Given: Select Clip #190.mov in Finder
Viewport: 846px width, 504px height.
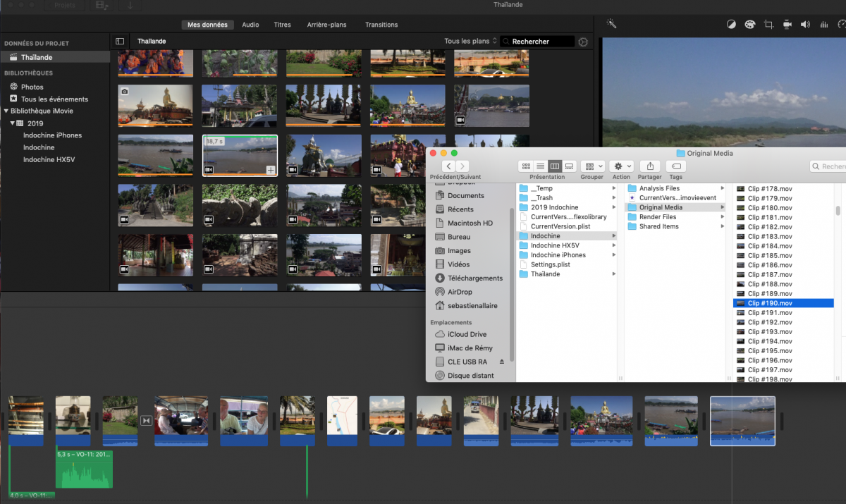Looking at the screenshot, I should 783,303.
